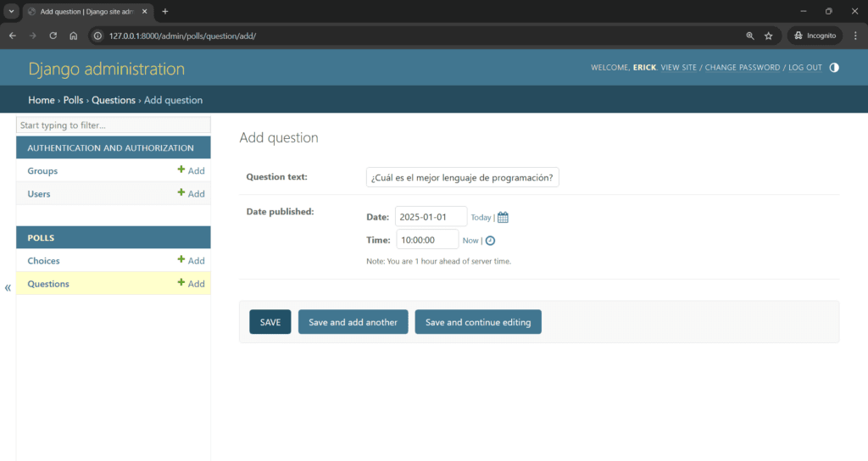The height and width of the screenshot is (461, 868).
Task: Collapse the sidebar with the double chevron
Action: coord(8,288)
